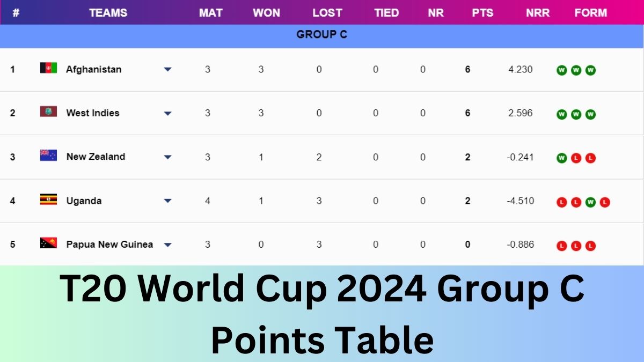Expand the West Indies row dropdown arrow
The width and height of the screenshot is (644, 362).
coord(167,113)
